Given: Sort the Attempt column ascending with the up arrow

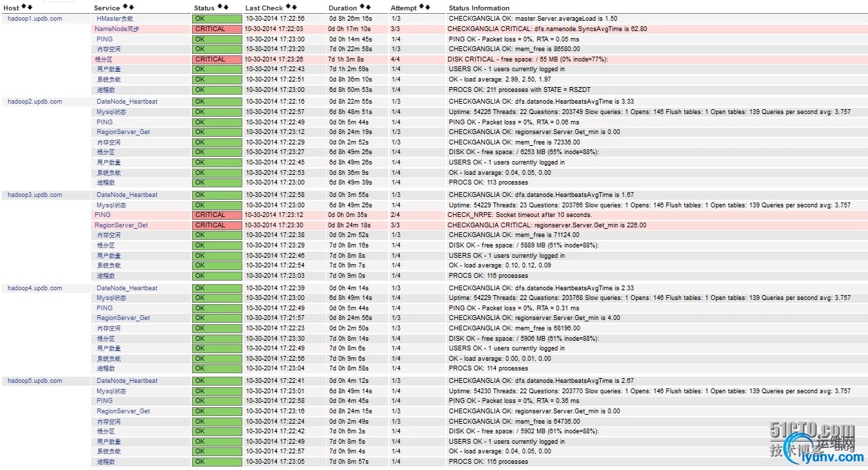Looking at the screenshot, I should click(422, 7).
